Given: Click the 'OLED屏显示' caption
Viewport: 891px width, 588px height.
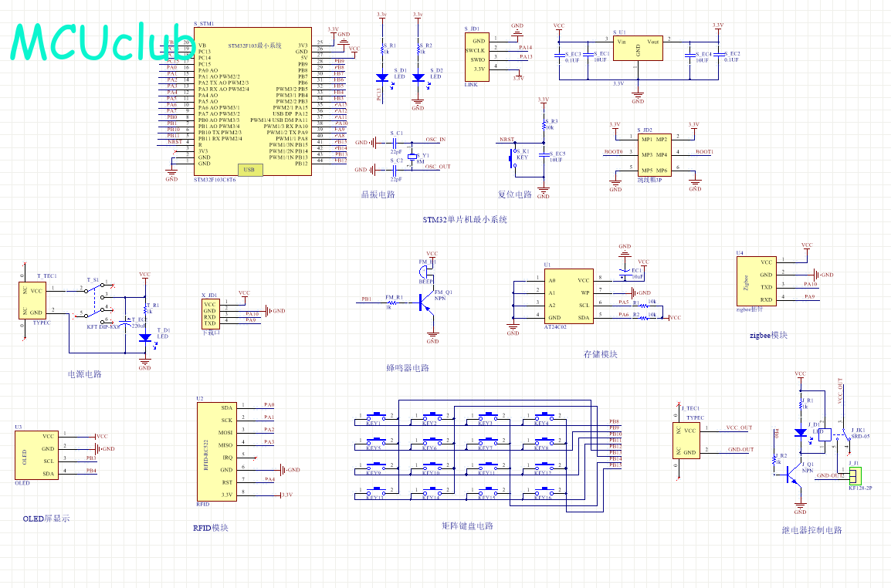Looking at the screenshot, I should click(x=46, y=518).
